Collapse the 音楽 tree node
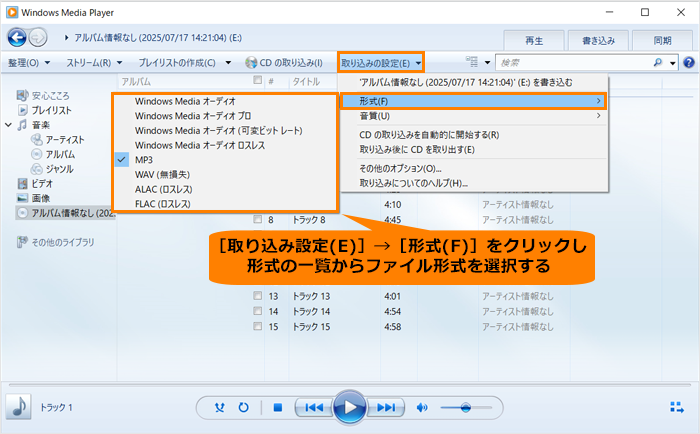 click(8, 125)
